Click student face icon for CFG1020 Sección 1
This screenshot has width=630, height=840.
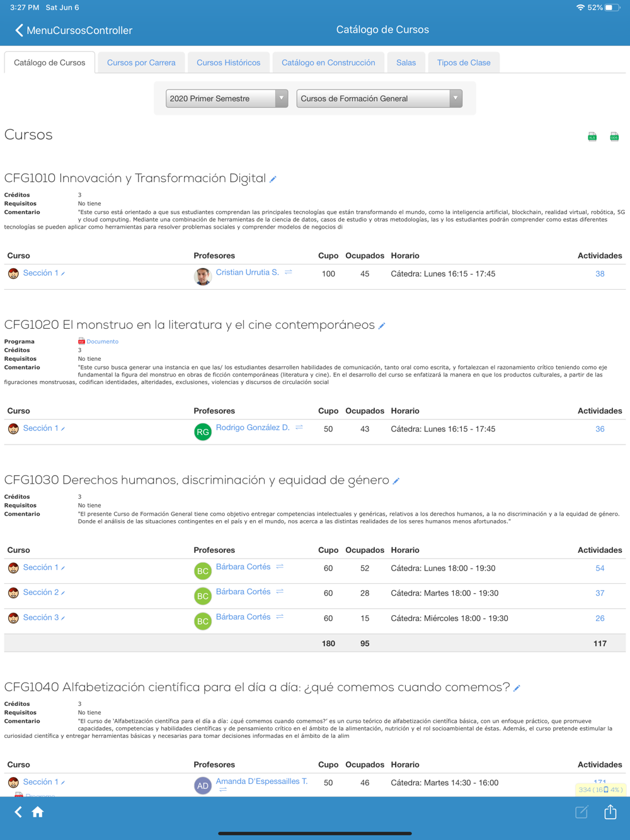coord(13,429)
